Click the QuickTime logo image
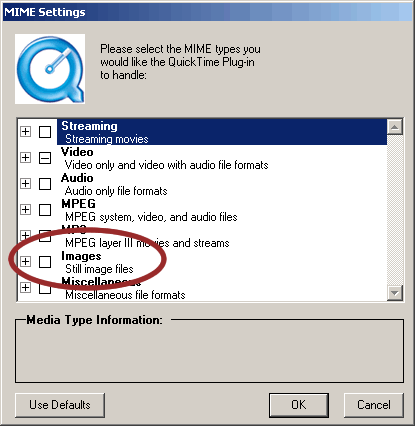Viewport: 415px width, 426px height. pyautogui.click(x=50, y=69)
